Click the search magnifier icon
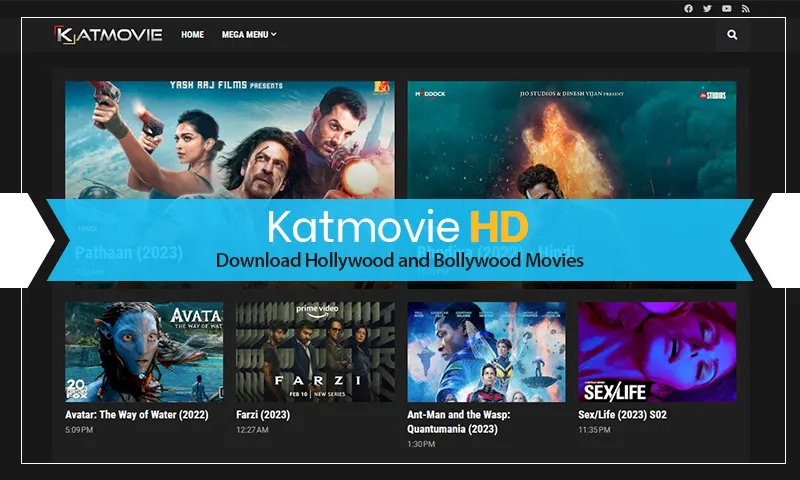 point(732,35)
